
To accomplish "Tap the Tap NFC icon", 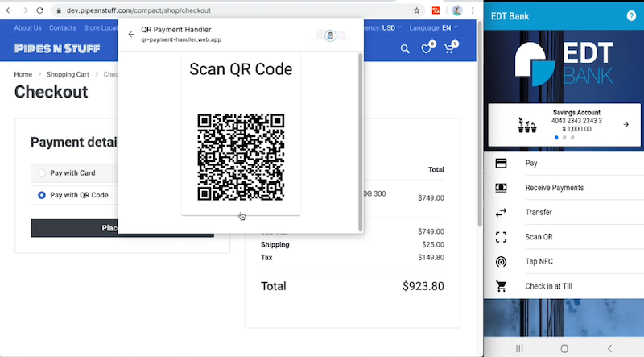I will (501, 262).
